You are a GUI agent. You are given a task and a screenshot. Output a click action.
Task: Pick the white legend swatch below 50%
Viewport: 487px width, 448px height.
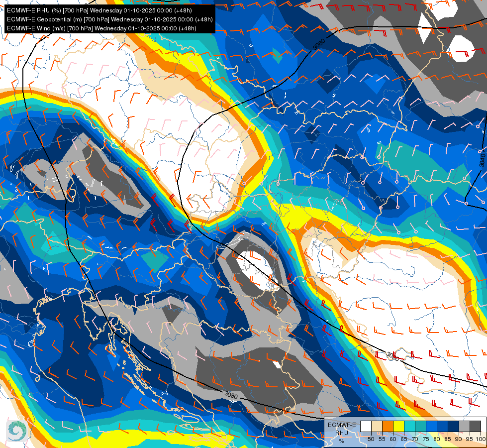pos(366,426)
